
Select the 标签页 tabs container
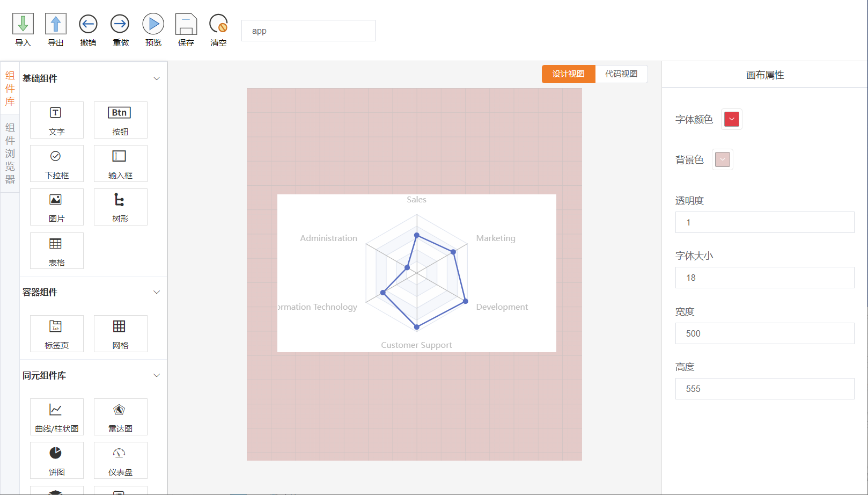[x=57, y=333]
